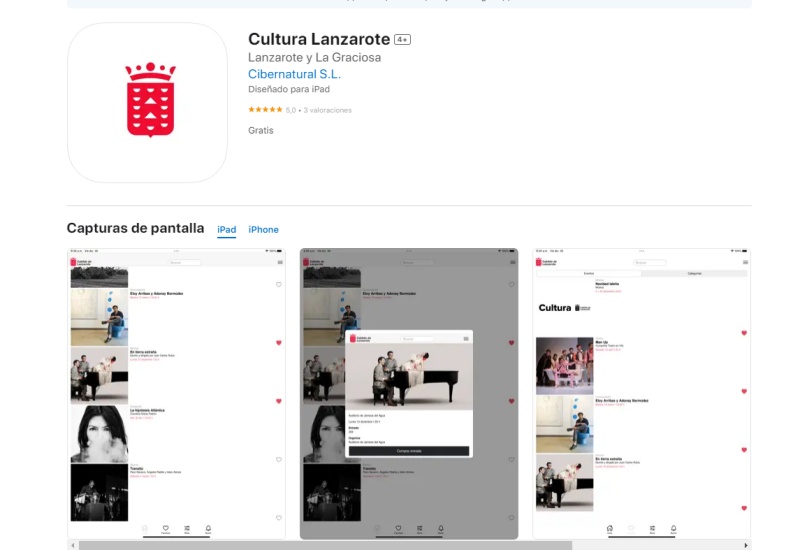
Task: Click the Comprar entrada button in the popup
Action: click(x=409, y=451)
